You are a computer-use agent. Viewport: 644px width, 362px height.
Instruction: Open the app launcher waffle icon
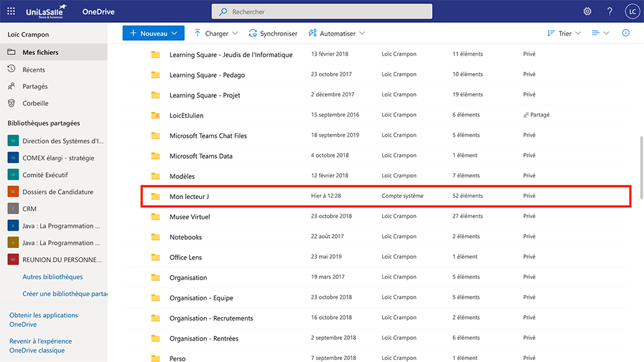[11, 11]
